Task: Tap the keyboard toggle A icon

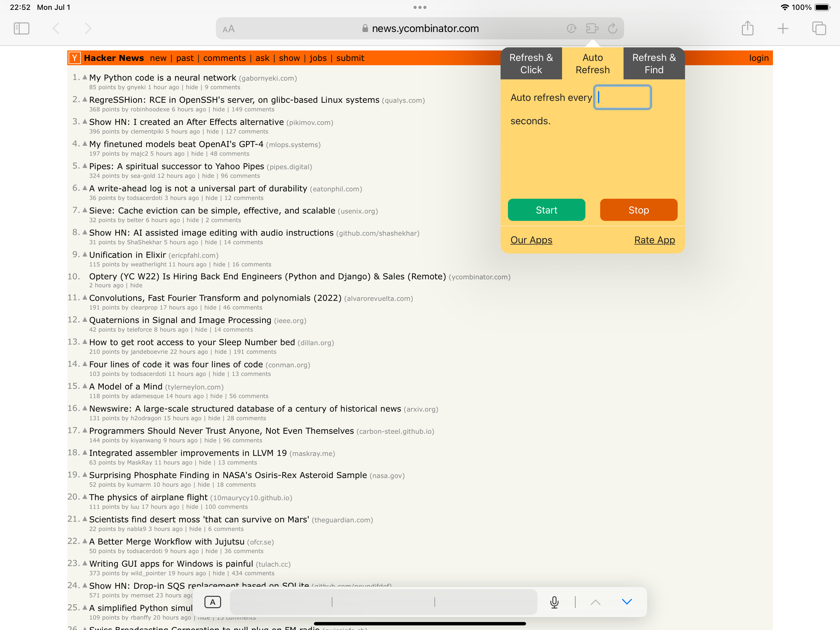Action: click(213, 602)
